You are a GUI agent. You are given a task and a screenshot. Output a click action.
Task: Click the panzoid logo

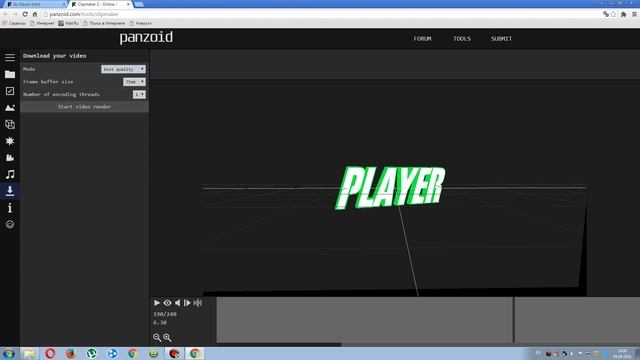click(x=146, y=38)
